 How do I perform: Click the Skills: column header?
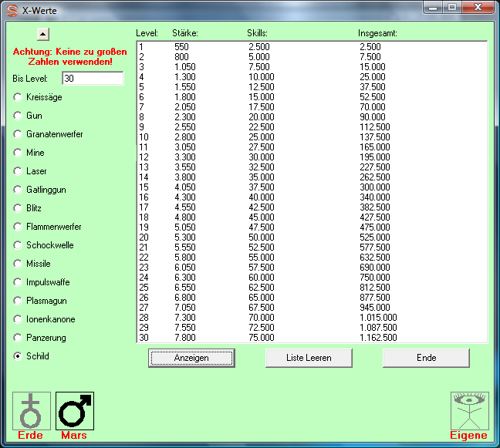coord(257,33)
